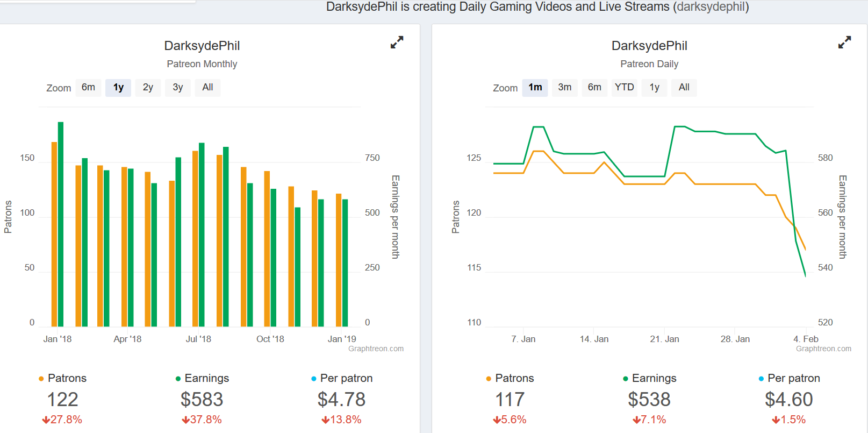Set Monthly chart zoom to 6m
Screen dimensions: 868x433
tap(88, 87)
